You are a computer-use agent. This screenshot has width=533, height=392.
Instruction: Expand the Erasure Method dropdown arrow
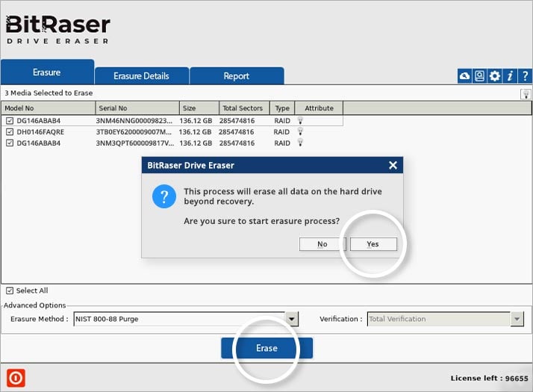click(291, 319)
